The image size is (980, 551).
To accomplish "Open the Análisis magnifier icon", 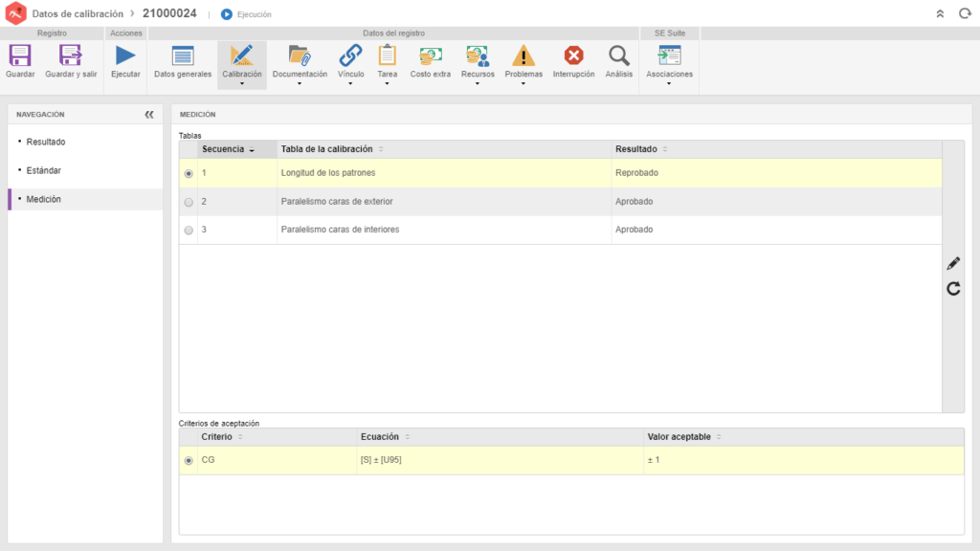I will click(x=619, y=57).
